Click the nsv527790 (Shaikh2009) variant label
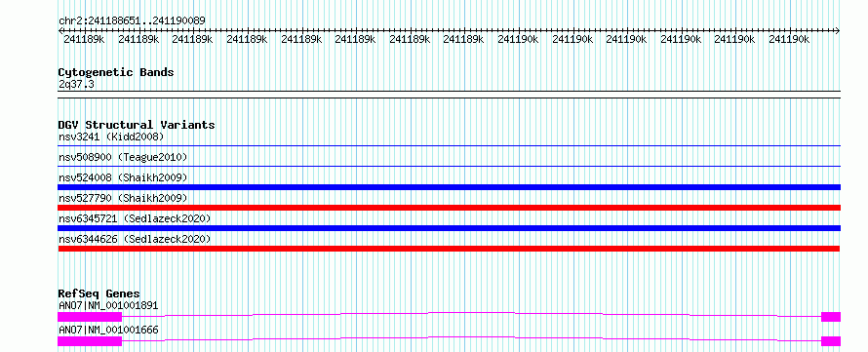 click(x=123, y=198)
